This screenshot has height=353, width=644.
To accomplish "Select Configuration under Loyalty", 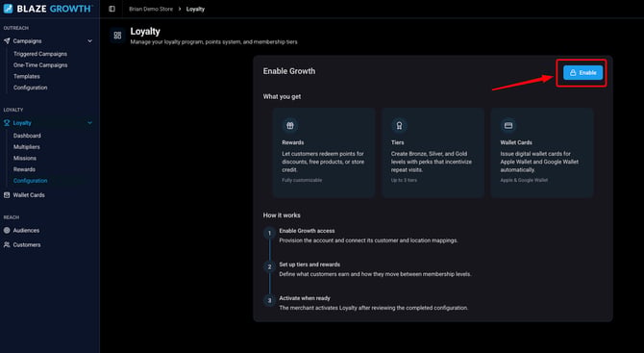I will [31, 181].
